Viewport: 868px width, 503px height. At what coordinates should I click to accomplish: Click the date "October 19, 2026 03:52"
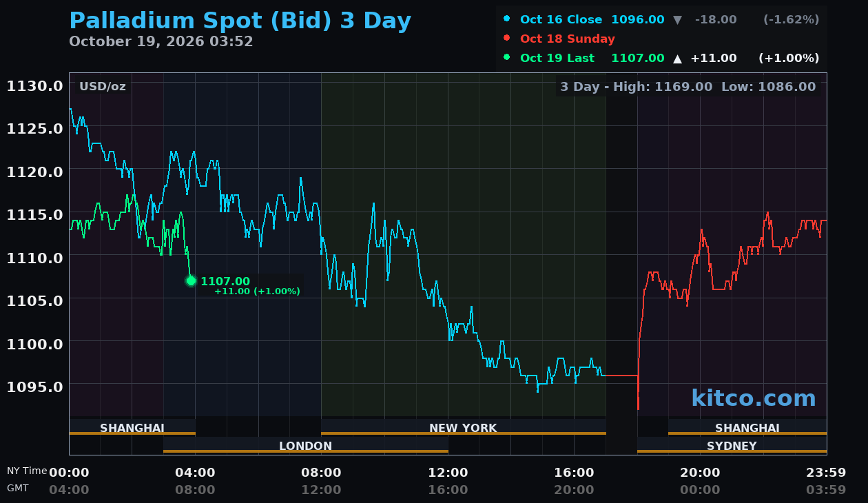click(x=161, y=41)
